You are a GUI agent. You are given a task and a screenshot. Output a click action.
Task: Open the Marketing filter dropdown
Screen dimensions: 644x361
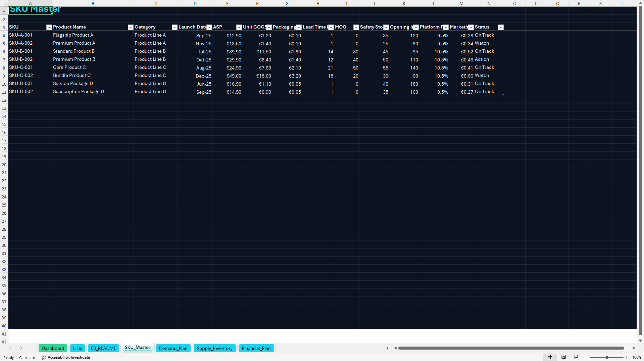pyautogui.click(x=471, y=27)
